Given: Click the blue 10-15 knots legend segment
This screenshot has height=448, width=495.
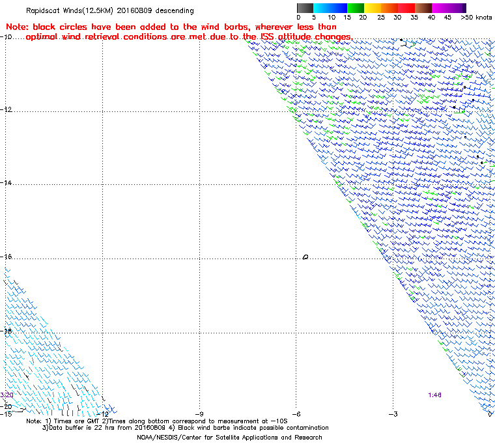Looking at the screenshot, I should click(x=339, y=8).
